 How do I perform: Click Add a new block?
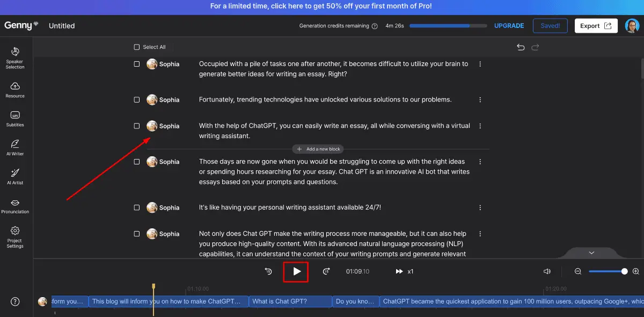point(318,149)
